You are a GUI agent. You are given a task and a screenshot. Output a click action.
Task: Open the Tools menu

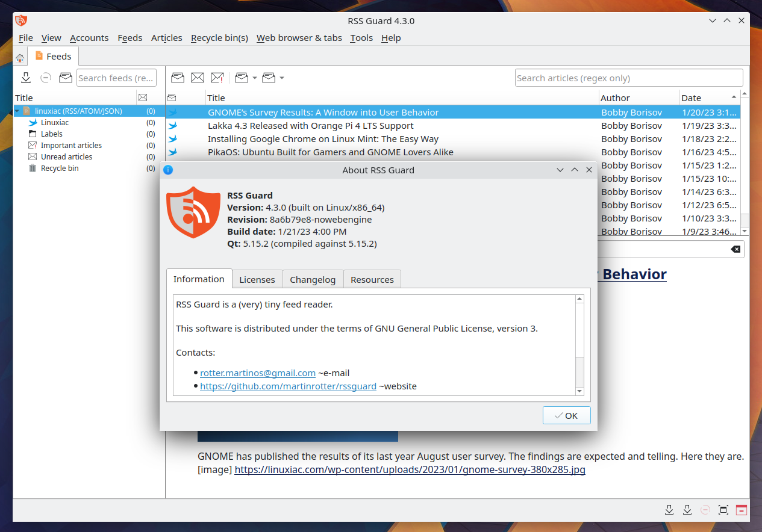pos(361,38)
